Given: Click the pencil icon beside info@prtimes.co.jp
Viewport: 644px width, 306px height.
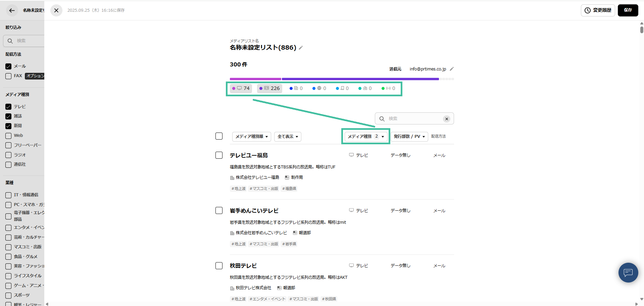Looking at the screenshot, I should coord(451,69).
